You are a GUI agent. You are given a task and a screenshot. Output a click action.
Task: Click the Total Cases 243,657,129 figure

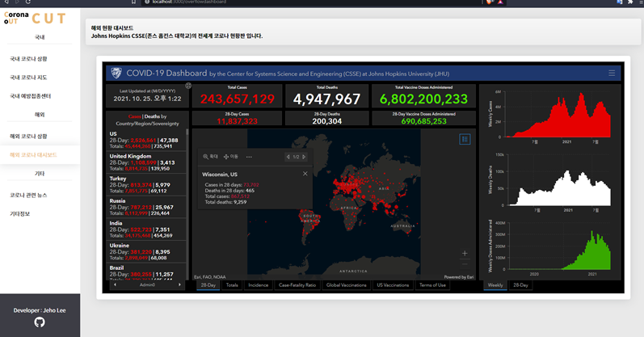pos(238,99)
